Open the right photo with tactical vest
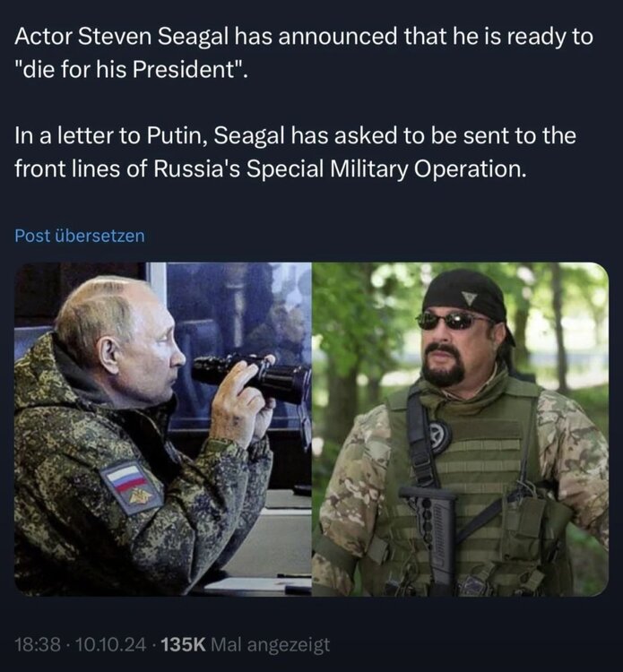Viewport: 623px width, 672px height. [460, 428]
